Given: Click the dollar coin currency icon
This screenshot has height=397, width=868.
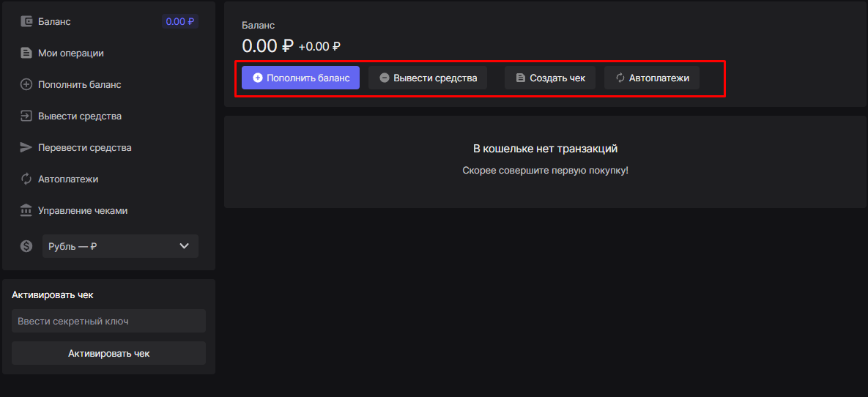Looking at the screenshot, I should 26,246.
